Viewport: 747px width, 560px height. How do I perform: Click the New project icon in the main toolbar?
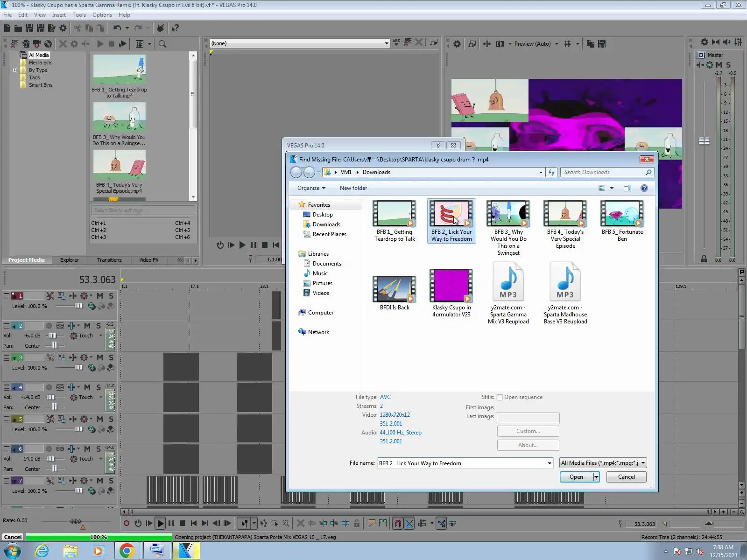pos(7,28)
